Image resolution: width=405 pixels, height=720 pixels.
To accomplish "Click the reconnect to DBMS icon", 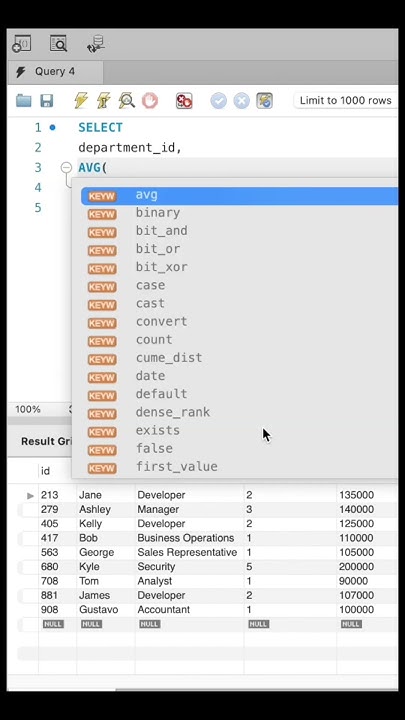I will point(96,44).
